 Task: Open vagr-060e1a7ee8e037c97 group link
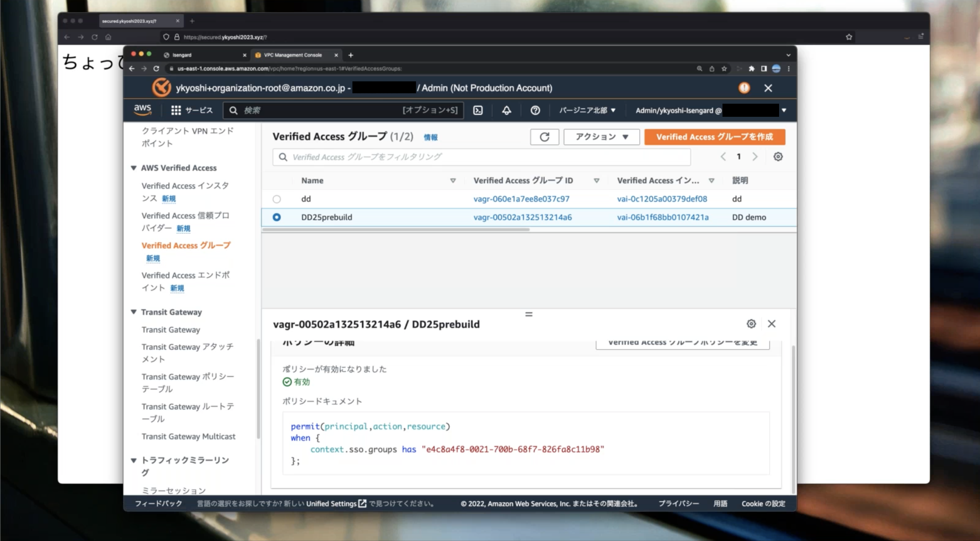(521, 199)
